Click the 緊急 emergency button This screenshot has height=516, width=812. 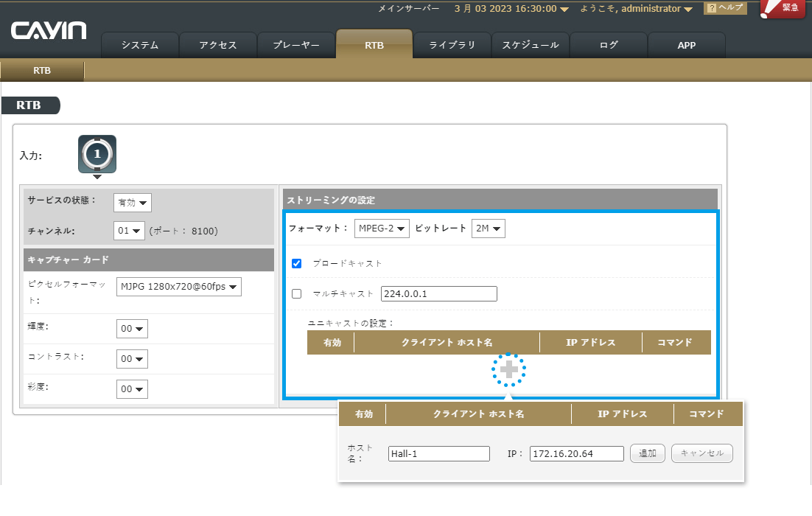coord(783,8)
